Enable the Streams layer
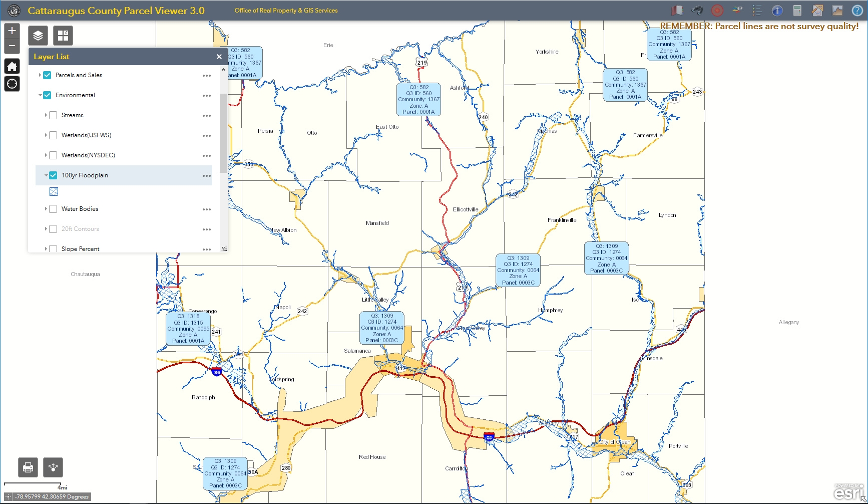 pyautogui.click(x=53, y=115)
